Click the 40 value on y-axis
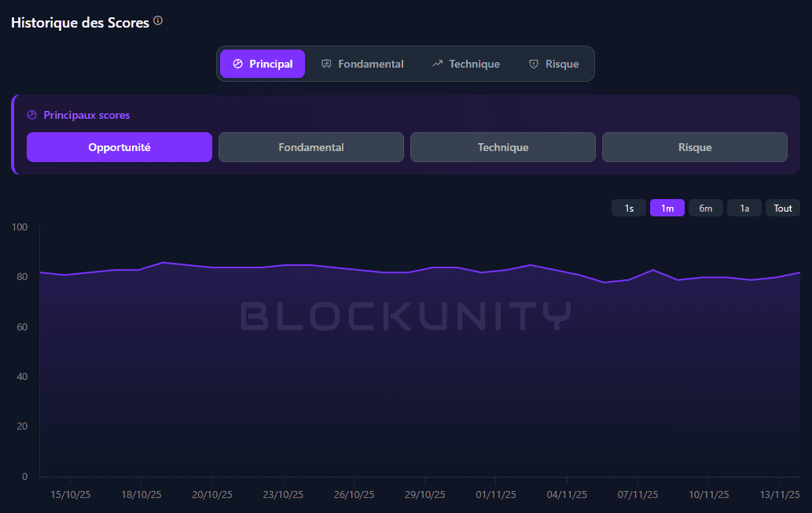 22,377
